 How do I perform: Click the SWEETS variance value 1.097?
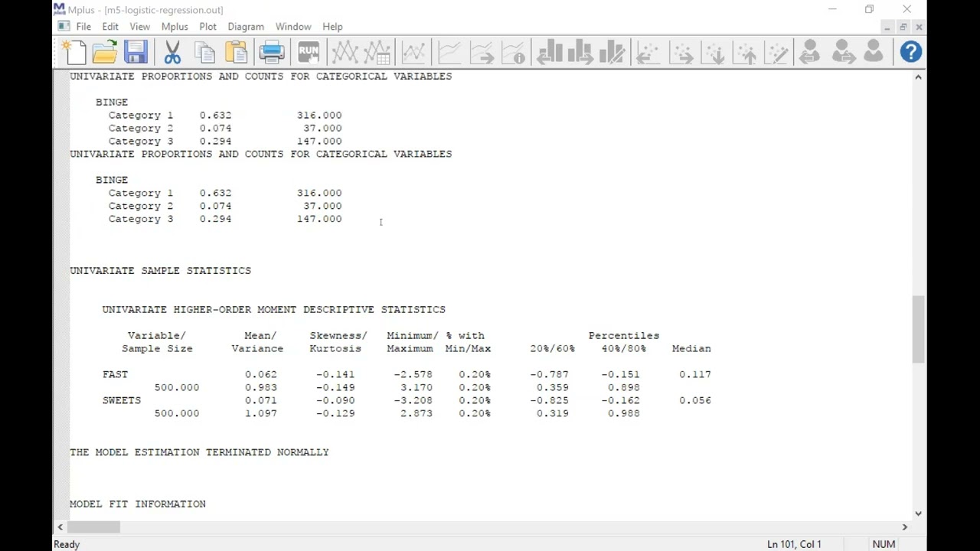(x=261, y=413)
